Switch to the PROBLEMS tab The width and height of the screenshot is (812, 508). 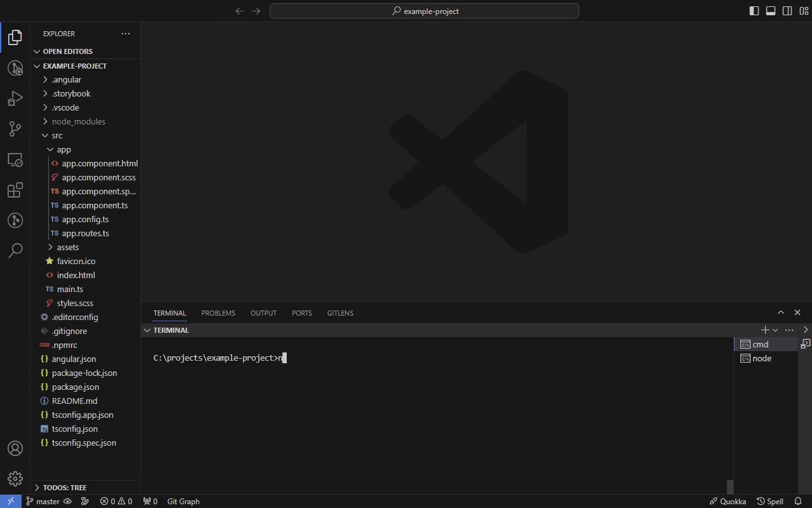(218, 313)
